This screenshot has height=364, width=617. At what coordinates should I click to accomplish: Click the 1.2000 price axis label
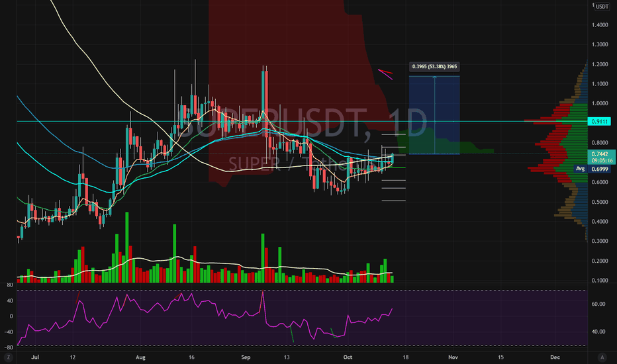600,64
